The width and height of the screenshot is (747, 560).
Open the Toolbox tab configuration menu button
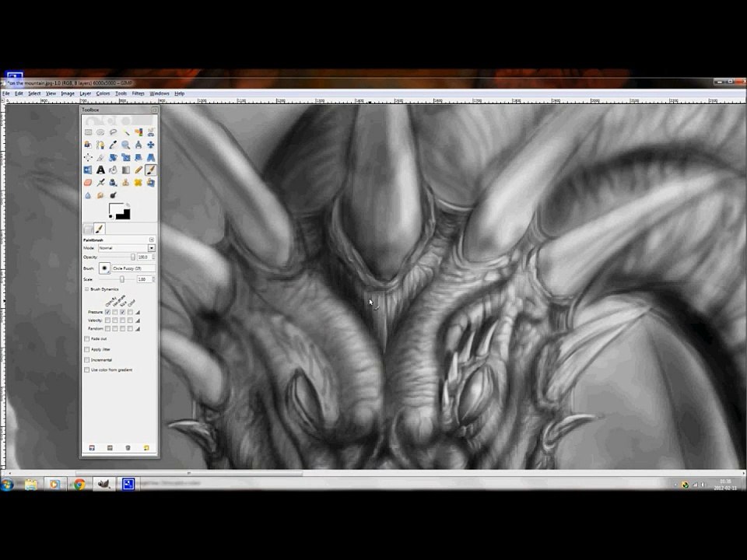(x=154, y=110)
